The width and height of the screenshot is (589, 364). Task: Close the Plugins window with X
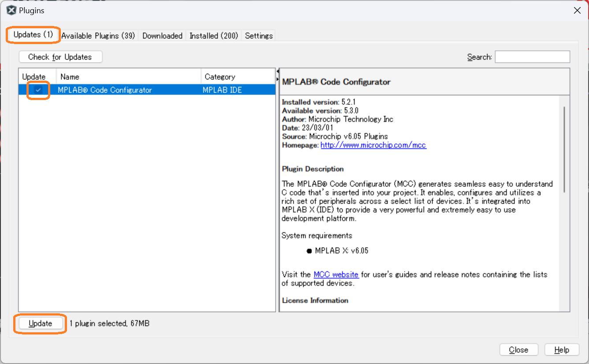577,11
